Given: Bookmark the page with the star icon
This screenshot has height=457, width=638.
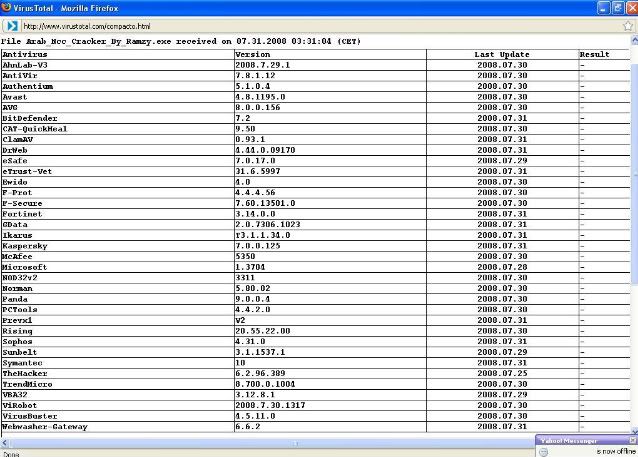Looking at the screenshot, I should (628, 26).
